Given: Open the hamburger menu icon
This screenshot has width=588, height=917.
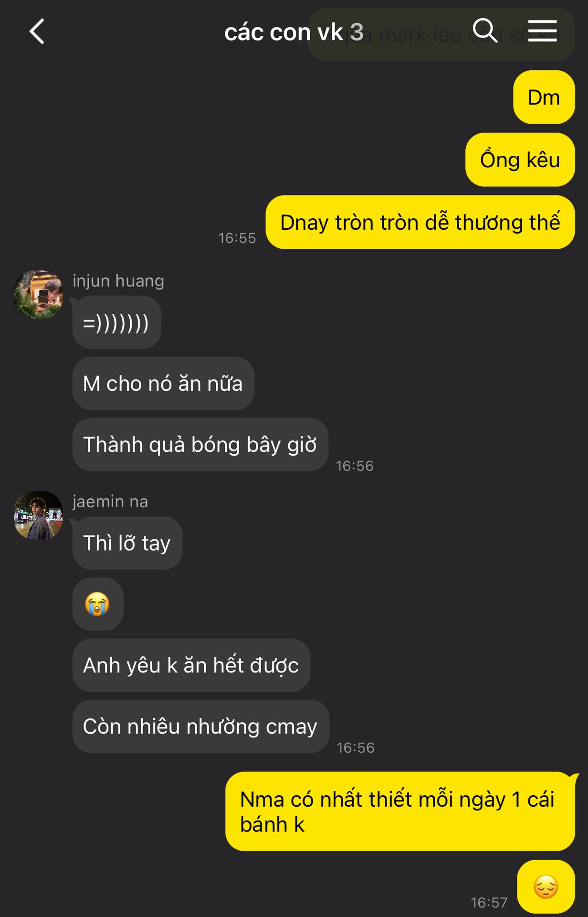Looking at the screenshot, I should pyautogui.click(x=543, y=31).
